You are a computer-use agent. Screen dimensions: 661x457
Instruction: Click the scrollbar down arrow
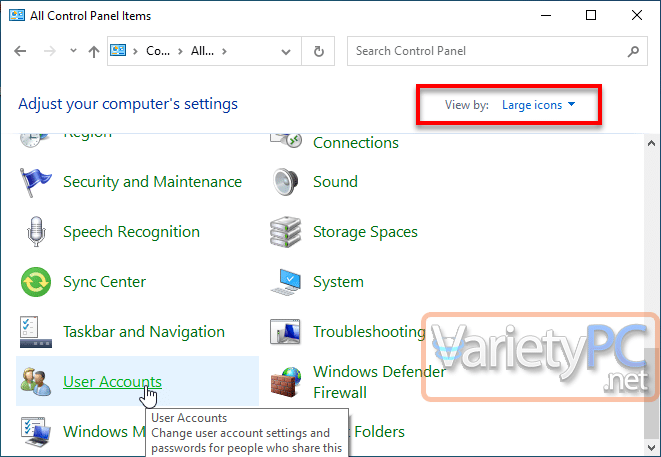pos(651,447)
